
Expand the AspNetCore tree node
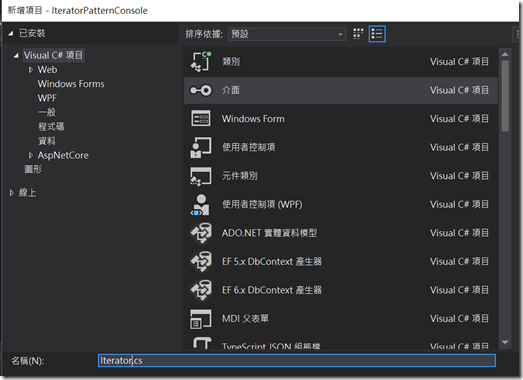point(31,155)
